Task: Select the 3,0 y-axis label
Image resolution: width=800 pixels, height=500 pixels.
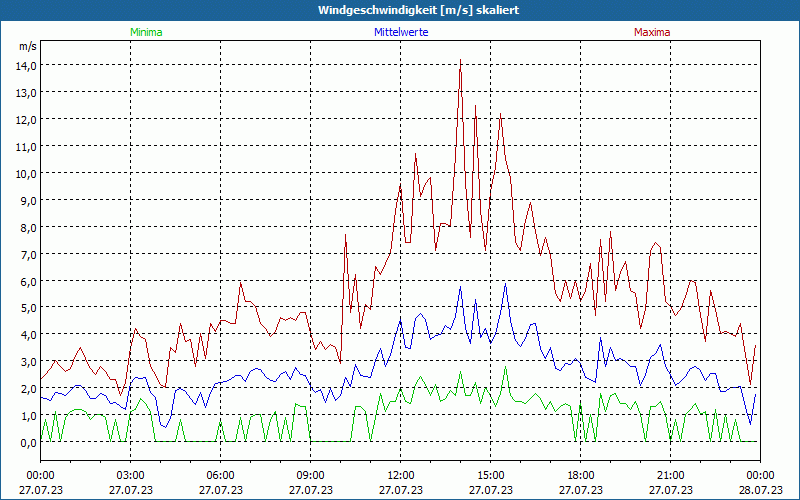Action: coord(26,362)
